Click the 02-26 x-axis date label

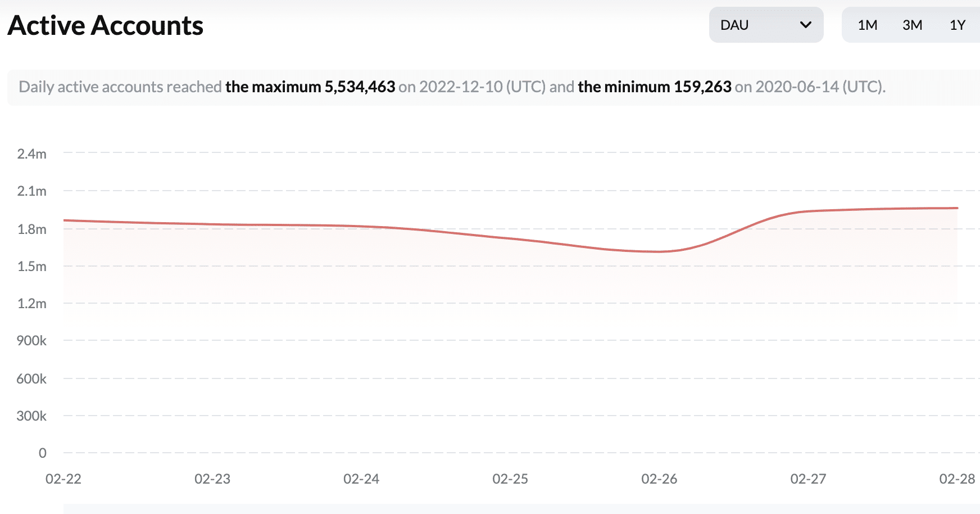pos(659,479)
